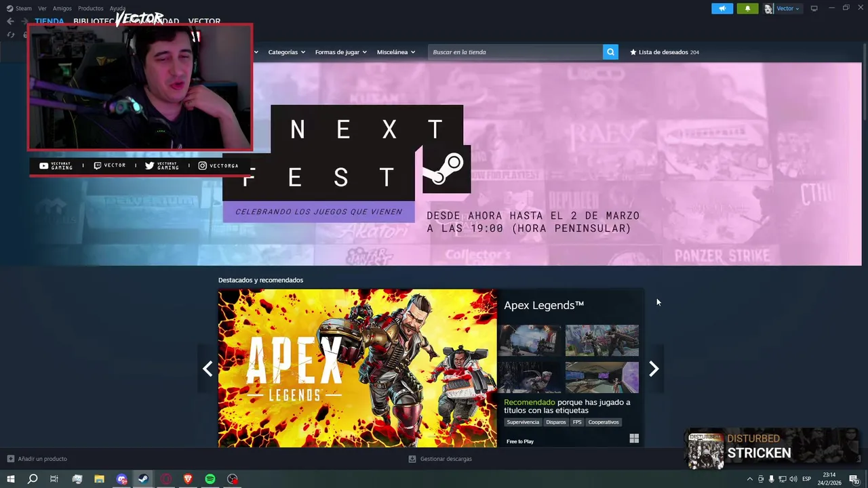Click the Cooperativos tag
The width and height of the screenshot is (868, 488).
tap(604, 422)
